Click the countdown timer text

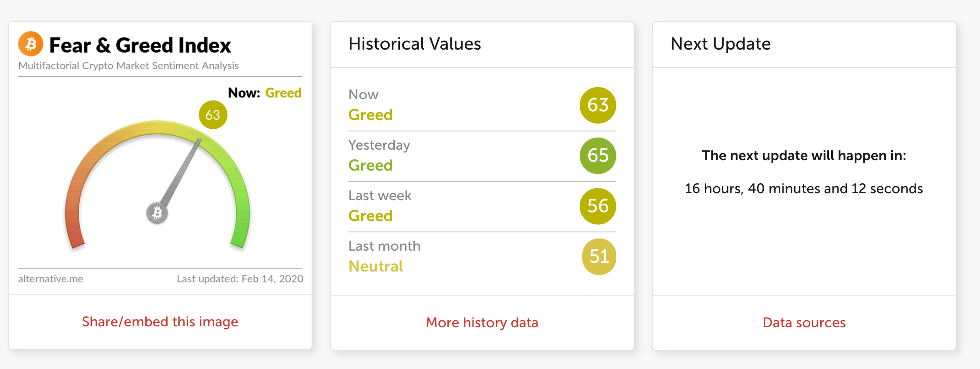pos(803,188)
